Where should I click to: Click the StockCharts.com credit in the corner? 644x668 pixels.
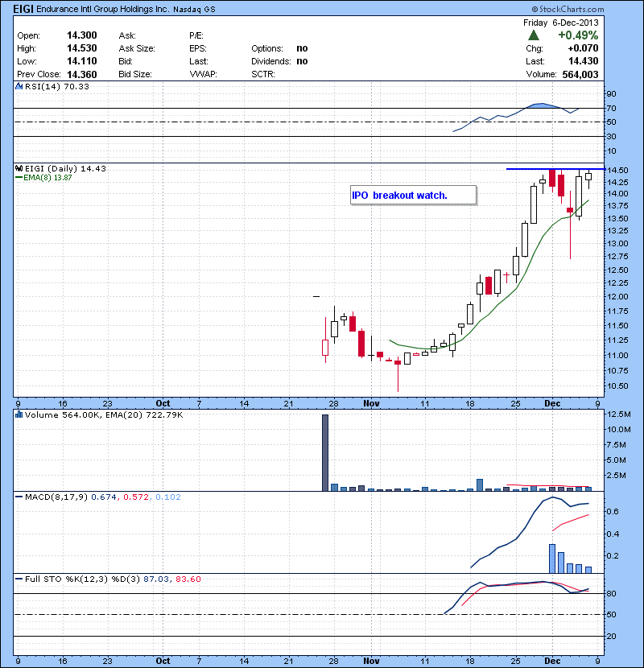click(x=568, y=9)
